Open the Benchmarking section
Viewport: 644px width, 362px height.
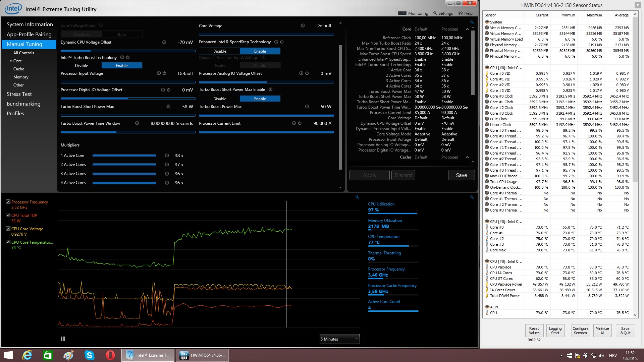(x=23, y=104)
